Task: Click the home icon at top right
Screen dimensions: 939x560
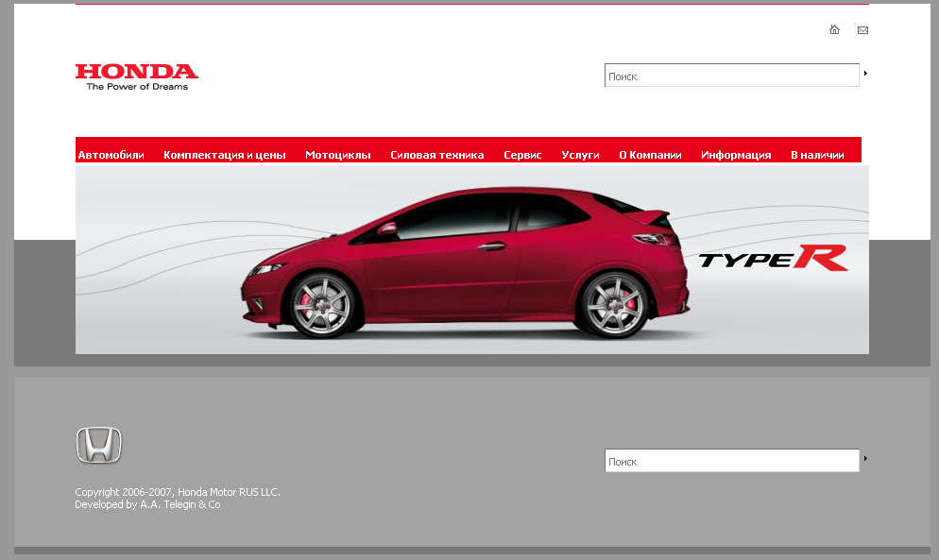Action: (x=834, y=29)
